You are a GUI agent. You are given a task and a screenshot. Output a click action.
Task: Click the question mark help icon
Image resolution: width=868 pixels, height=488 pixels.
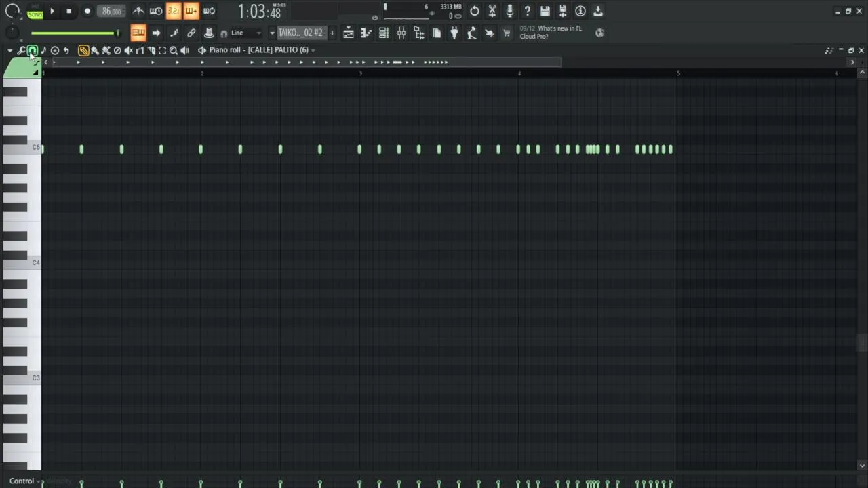coord(527,11)
